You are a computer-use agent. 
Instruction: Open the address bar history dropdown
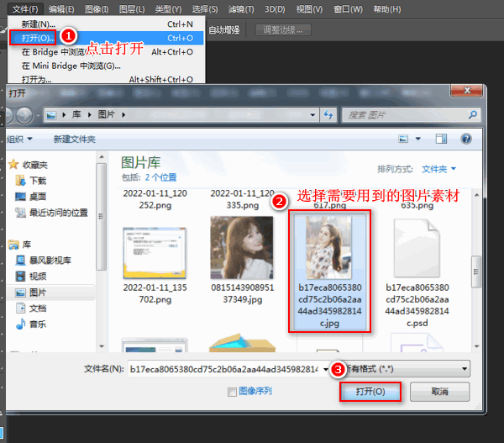(312, 115)
